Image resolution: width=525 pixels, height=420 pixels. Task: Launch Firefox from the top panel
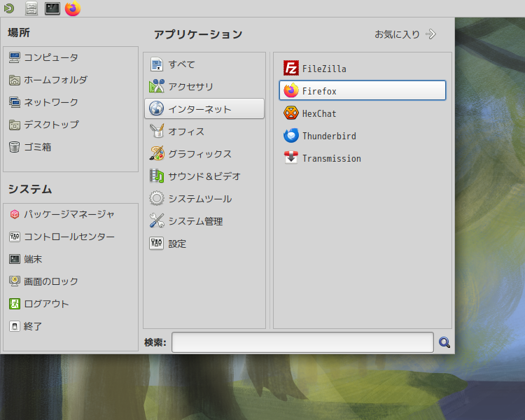coord(73,8)
